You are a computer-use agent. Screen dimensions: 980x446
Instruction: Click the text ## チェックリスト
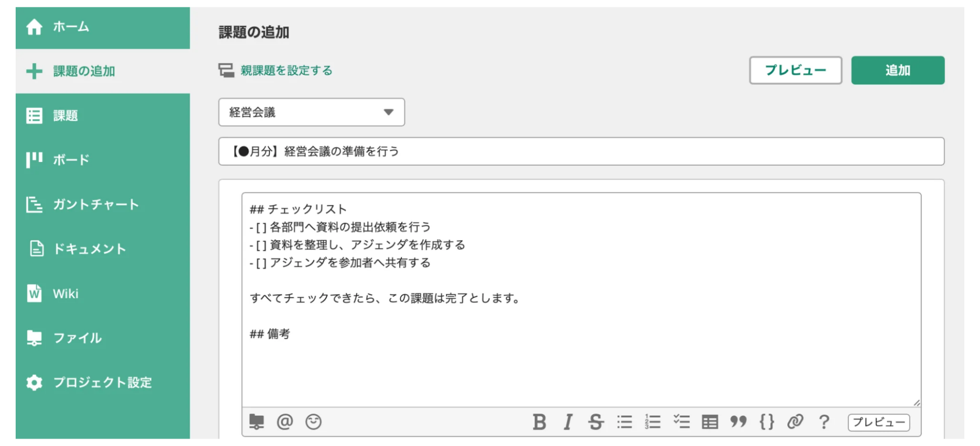298,210
